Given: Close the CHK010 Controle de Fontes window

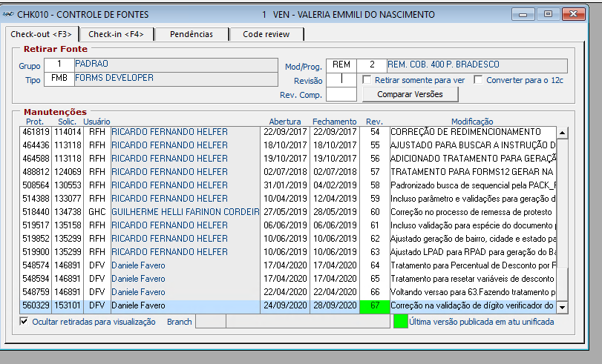Looking at the screenshot, I should point(573,15).
